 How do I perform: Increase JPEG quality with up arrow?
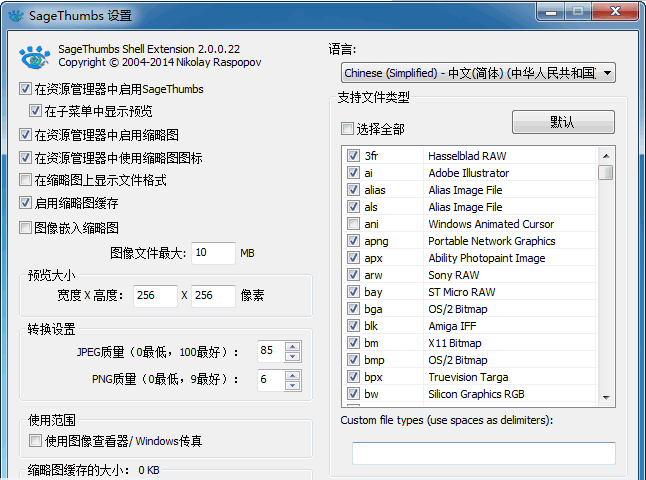click(293, 346)
